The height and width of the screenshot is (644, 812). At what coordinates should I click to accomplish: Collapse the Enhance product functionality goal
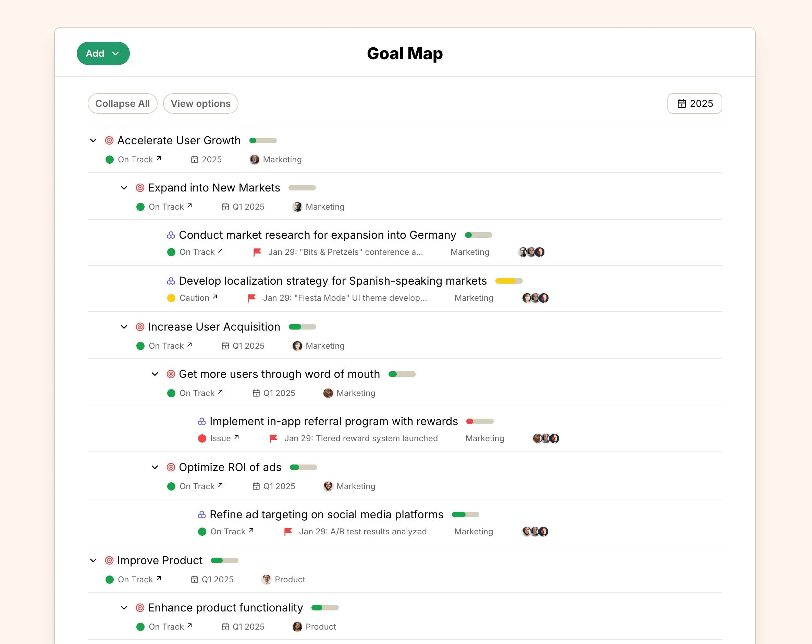coord(124,607)
